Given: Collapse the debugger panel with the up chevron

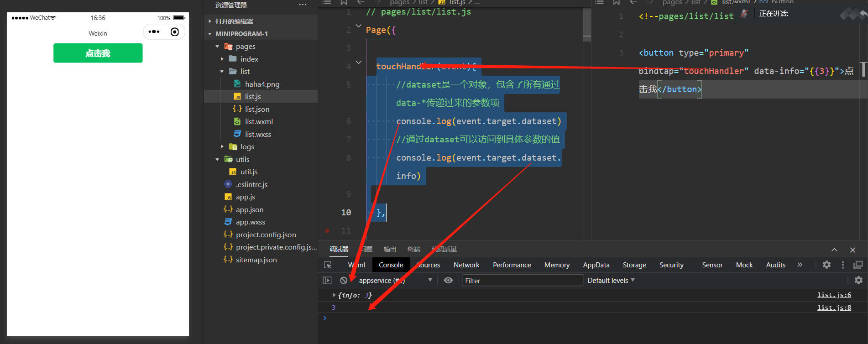Looking at the screenshot, I should (834, 250).
